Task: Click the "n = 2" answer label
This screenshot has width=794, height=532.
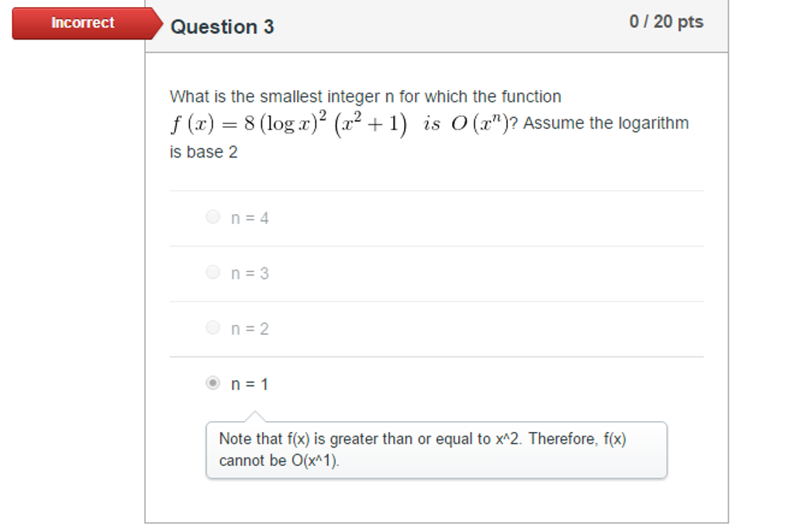Action: pyautogui.click(x=250, y=329)
